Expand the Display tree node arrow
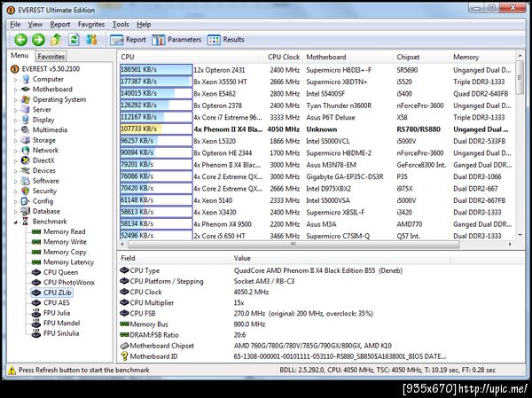Image resolution: width=532 pixels, height=398 pixels. (15, 121)
